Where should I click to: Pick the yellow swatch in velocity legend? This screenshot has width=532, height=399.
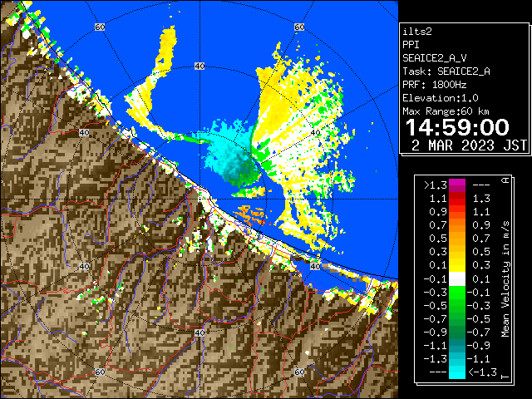[457, 264]
